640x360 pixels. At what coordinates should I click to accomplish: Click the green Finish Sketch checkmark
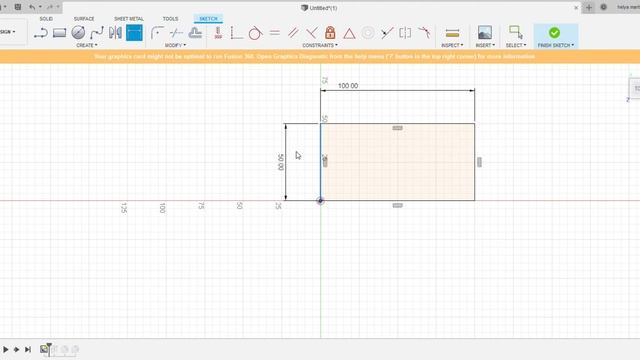554,33
